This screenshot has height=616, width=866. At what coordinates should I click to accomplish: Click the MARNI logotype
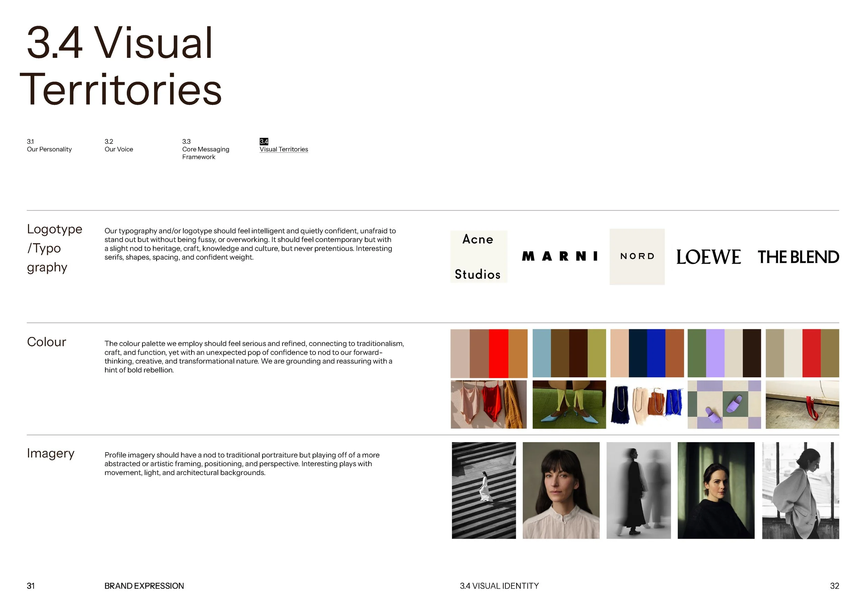560,257
